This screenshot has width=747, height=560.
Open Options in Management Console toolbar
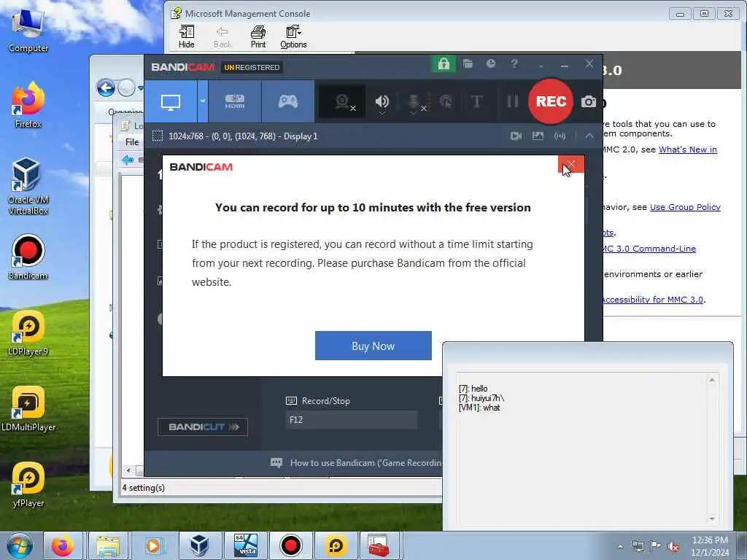293,36
